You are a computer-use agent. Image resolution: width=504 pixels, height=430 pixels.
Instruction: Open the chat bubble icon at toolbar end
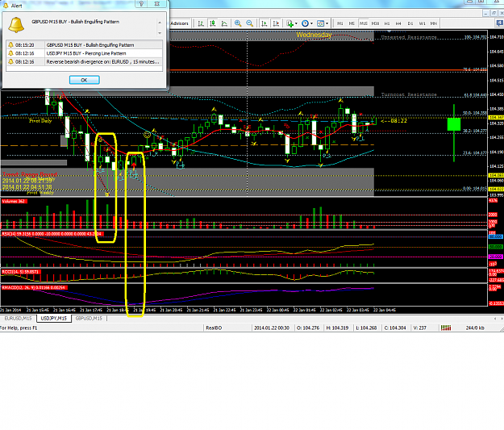click(x=500, y=23)
